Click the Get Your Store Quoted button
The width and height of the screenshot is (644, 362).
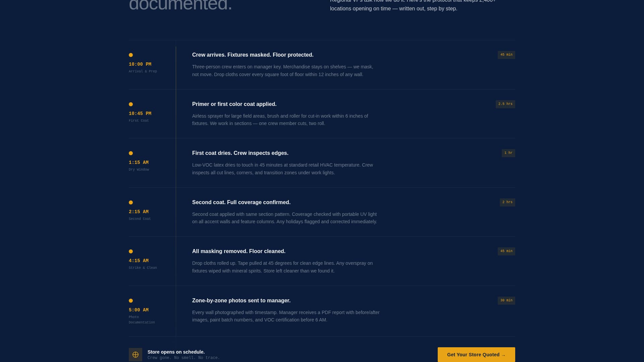coord(476,355)
